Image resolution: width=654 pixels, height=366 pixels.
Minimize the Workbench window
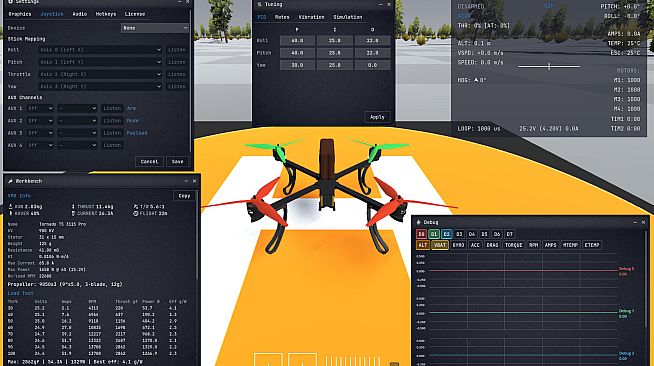(186, 181)
